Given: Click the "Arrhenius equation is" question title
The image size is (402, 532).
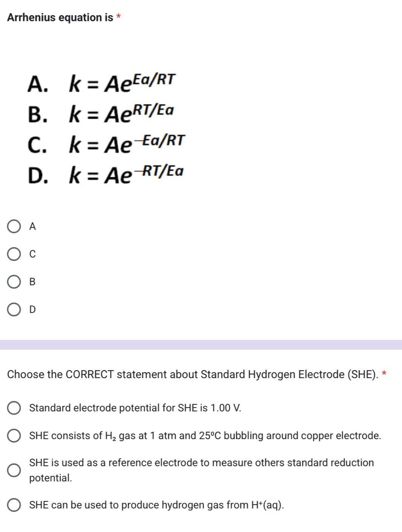Looking at the screenshot, I should [x=58, y=17].
